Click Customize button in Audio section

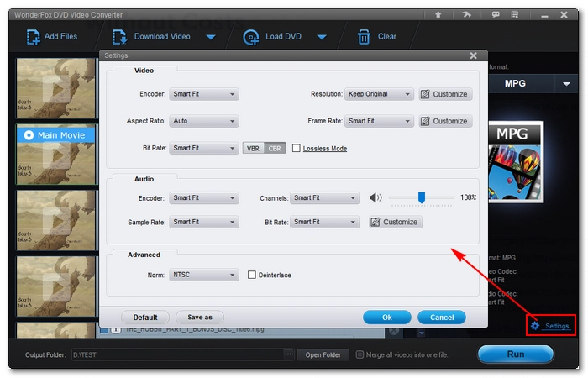(x=396, y=222)
